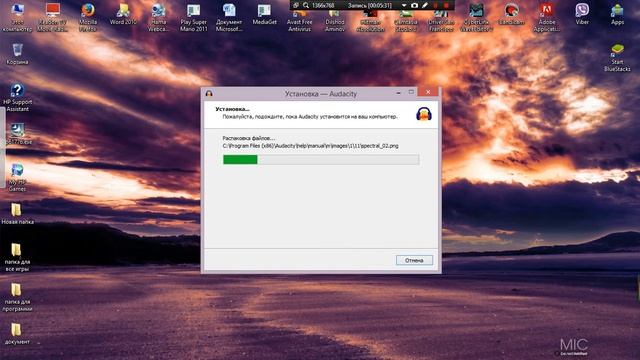Open the Play Super Mario 2011 shortcut

[x=193, y=17]
